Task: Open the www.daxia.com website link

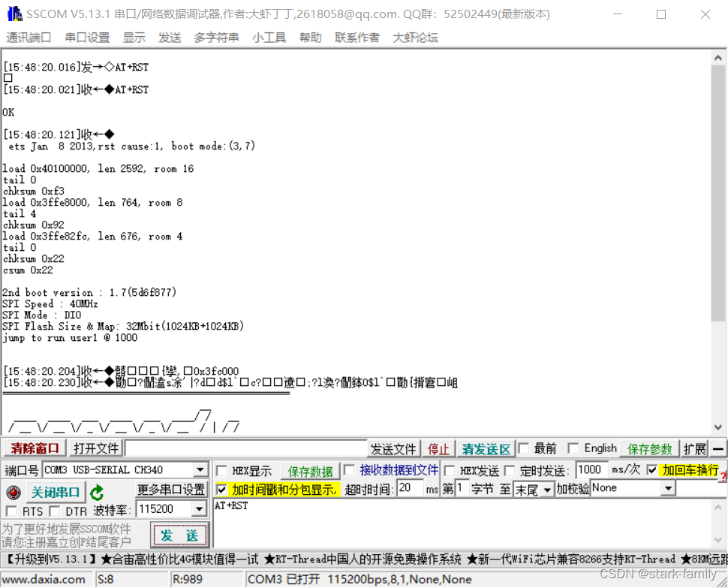Action: pyautogui.click(x=45, y=579)
